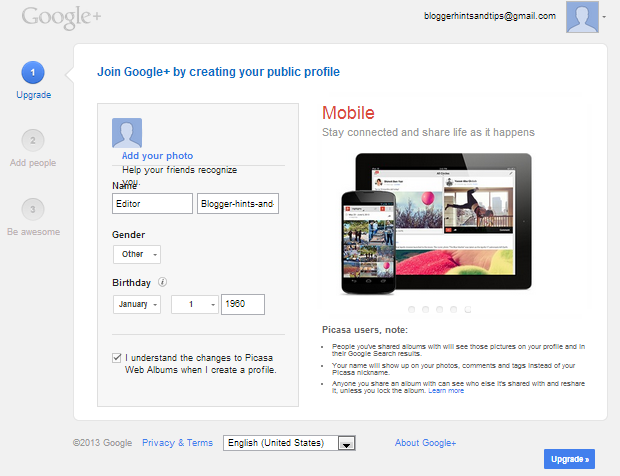Toggle the Picasa changes checkbox

point(117,358)
